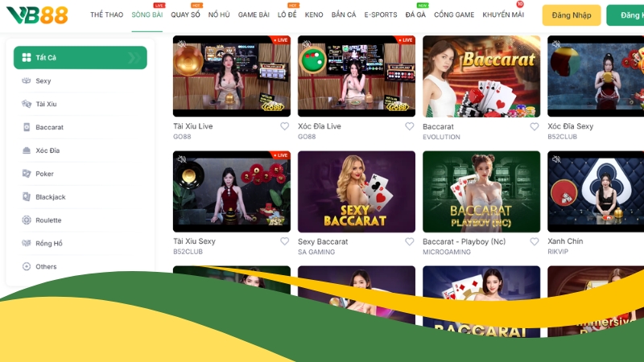Click the Sexy category mask icon
644x362 pixels.
(x=27, y=80)
